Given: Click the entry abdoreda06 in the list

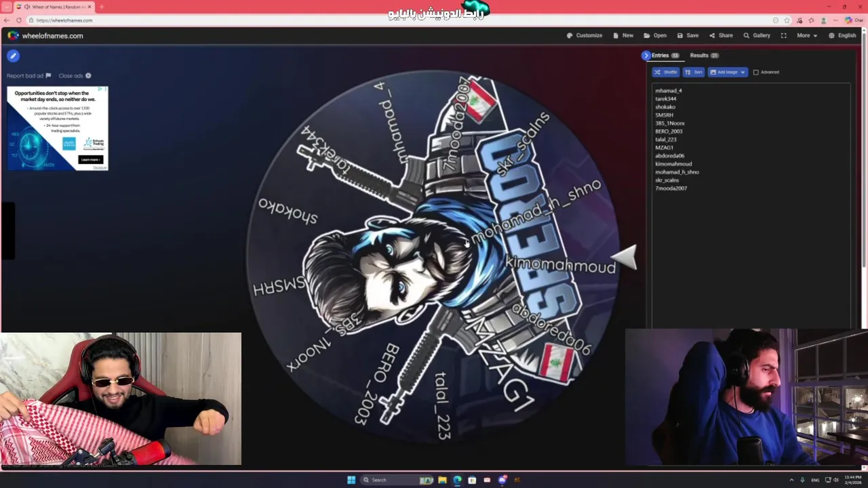Looking at the screenshot, I should click(x=670, y=156).
